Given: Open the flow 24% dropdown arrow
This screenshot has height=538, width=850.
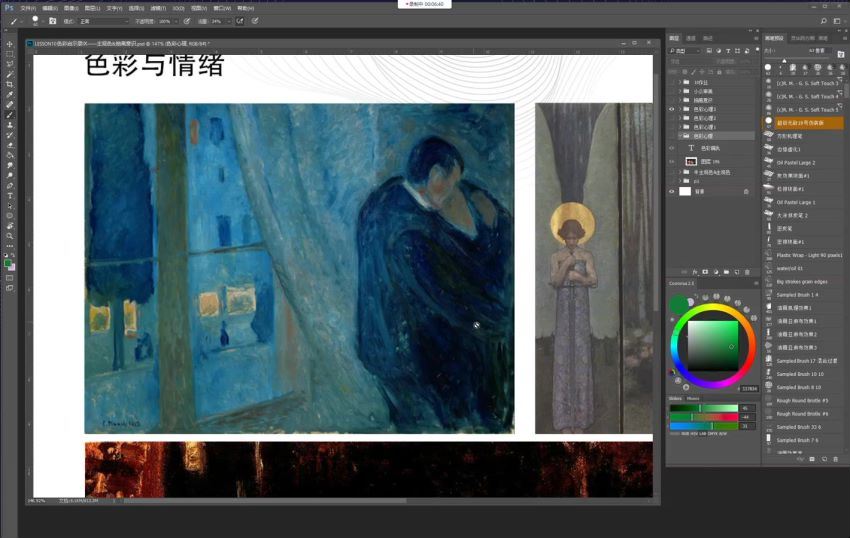Looking at the screenshot, I should click(228, 21).
